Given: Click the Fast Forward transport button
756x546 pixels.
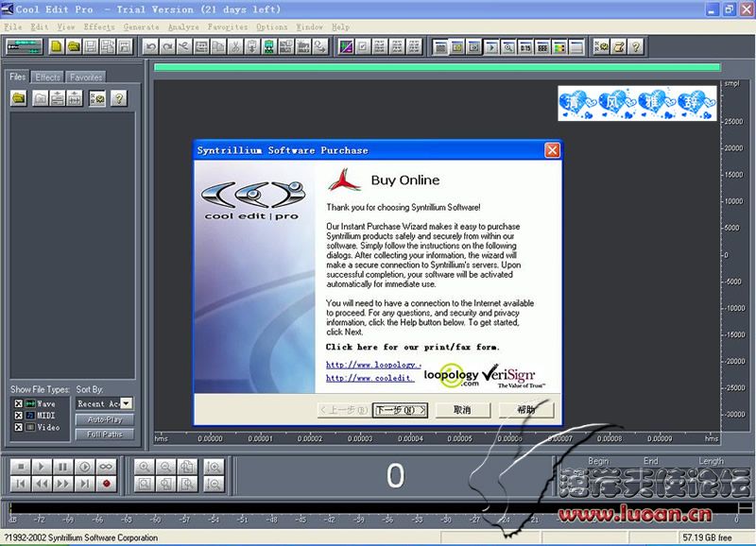Looking at the screenshot, I should [62, 484].
